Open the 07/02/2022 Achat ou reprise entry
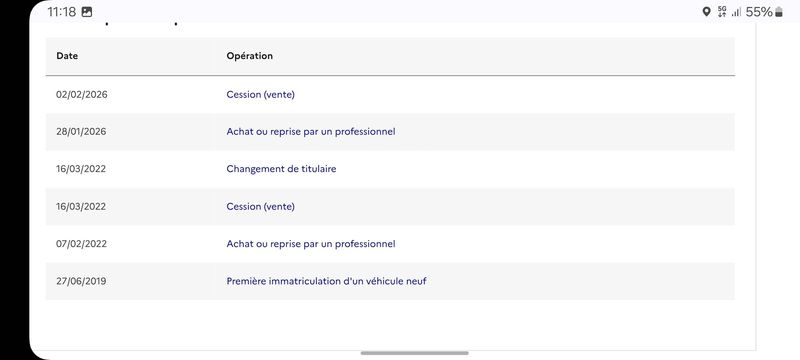This screenshot has height=360, width=800. [311, 244]
